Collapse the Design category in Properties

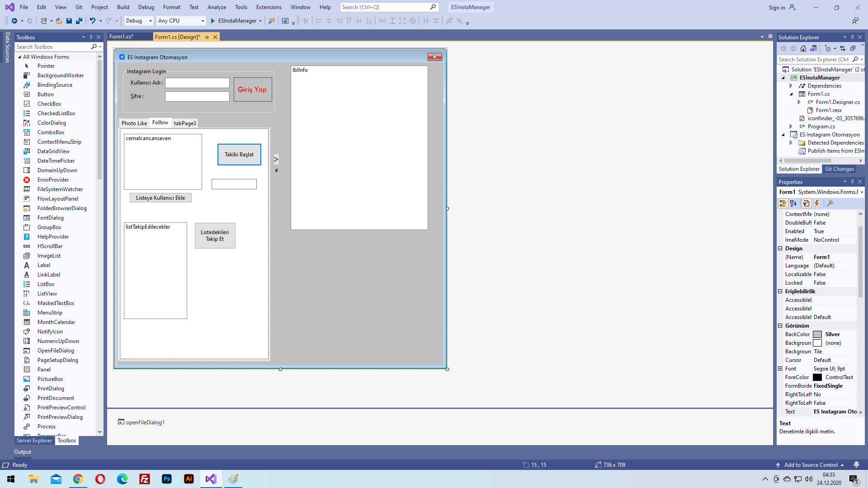[x=780, y=249]
